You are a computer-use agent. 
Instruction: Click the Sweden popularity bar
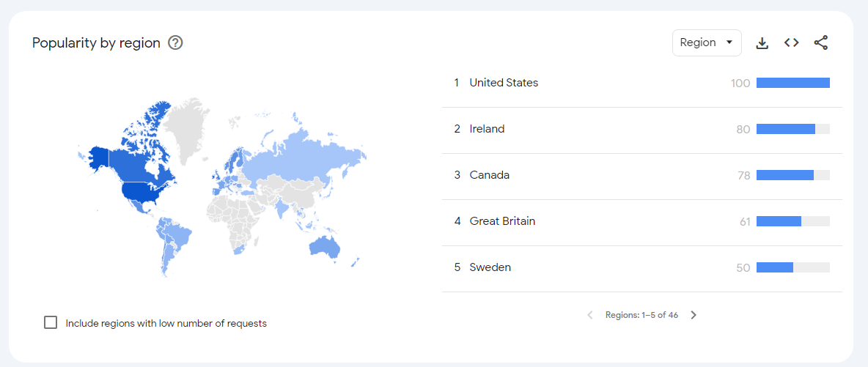775,267
